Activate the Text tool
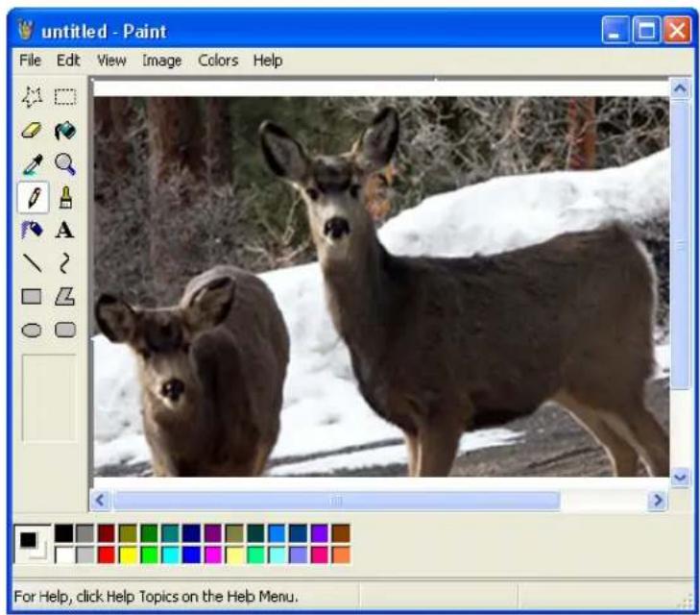 point(65,230)
